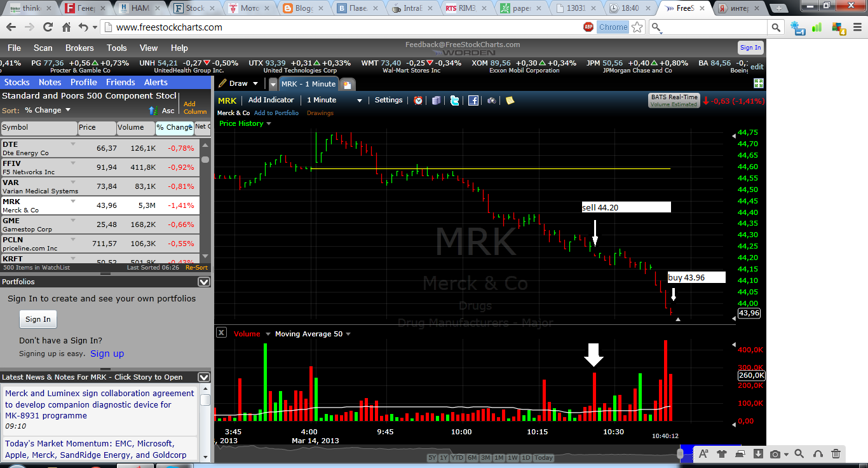Switch to the Alerts tab
Image resolution: width=868 pixels, height=468 pixels.
pos(156,82)
